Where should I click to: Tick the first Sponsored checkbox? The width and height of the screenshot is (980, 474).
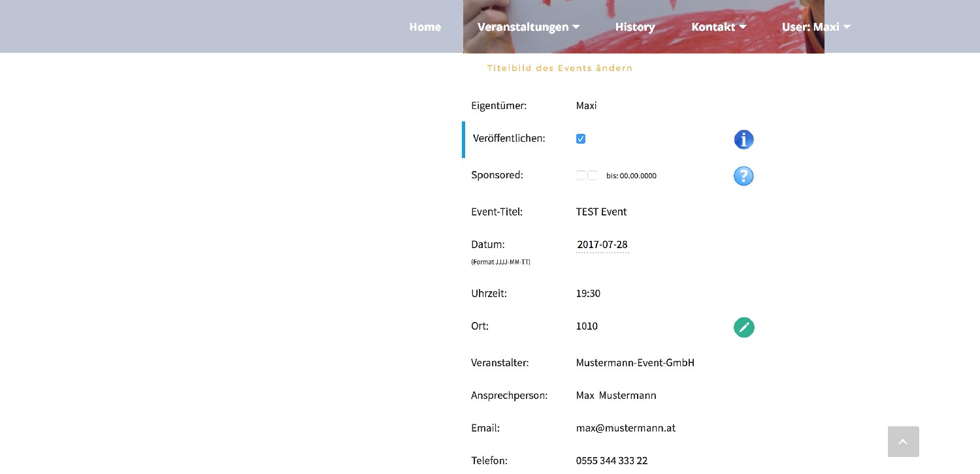pyautogui.click(x=581, y=176)
